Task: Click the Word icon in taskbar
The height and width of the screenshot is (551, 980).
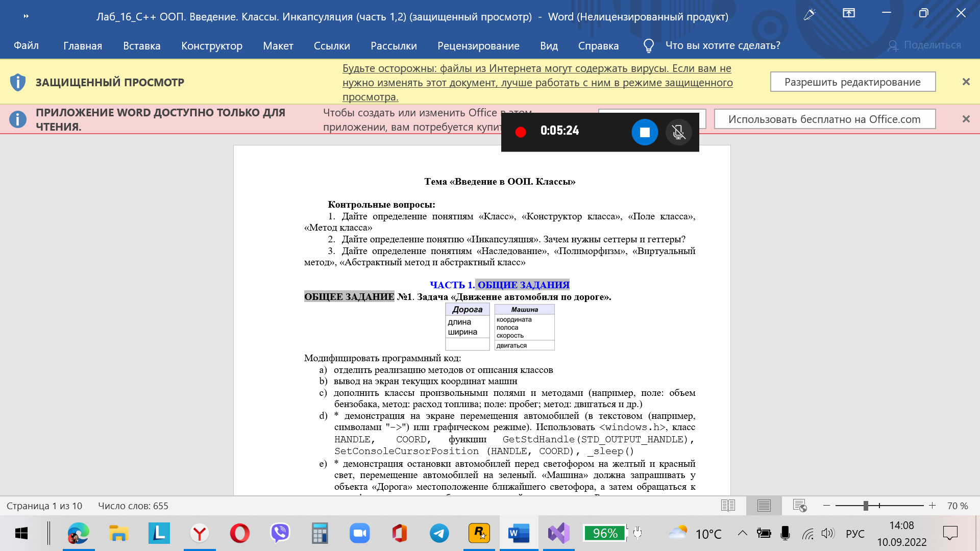Action: [519, 534]
